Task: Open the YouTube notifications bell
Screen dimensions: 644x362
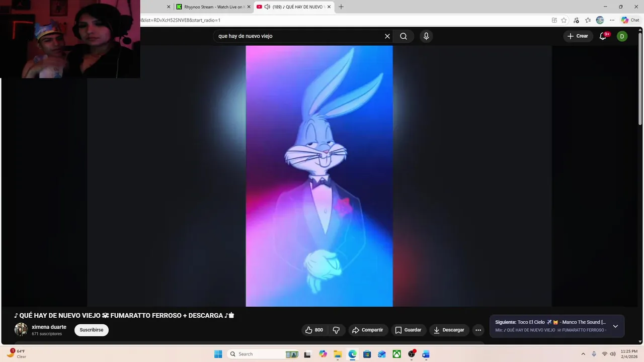Action: tap(603, 36)
